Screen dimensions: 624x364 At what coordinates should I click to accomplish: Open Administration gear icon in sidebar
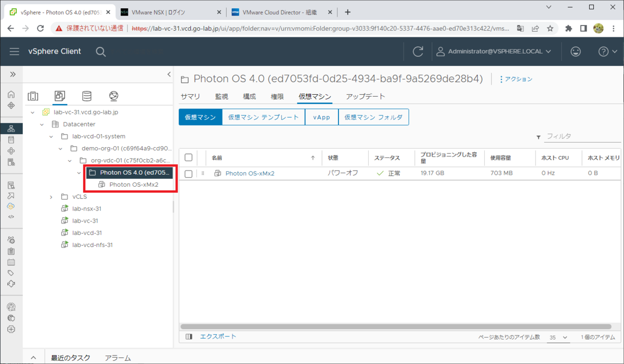tap(11, 240)
